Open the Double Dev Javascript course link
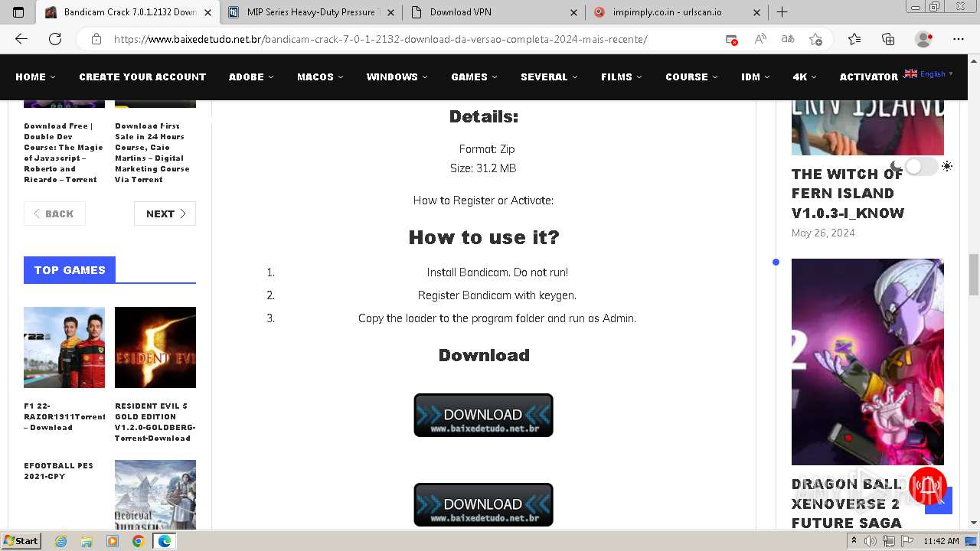This screenshot has width=980, height=551. [64, 153]
